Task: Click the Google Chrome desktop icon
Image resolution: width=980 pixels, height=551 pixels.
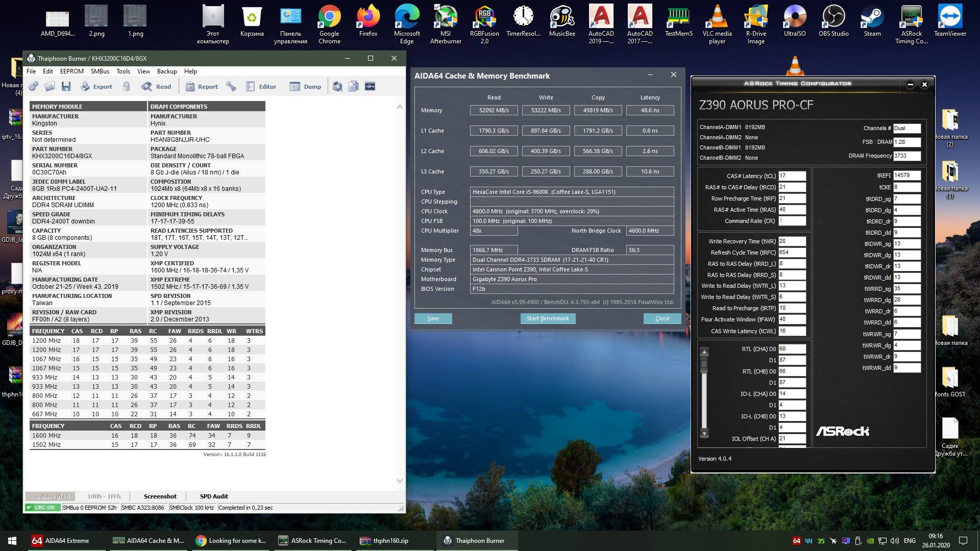Action: pyautogui.click(x=329, y=24)
